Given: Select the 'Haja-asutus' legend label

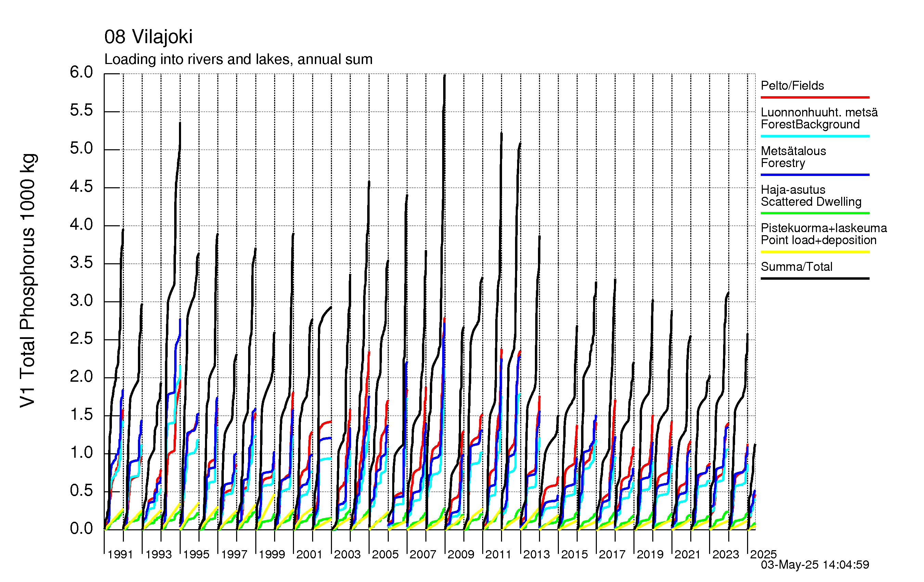Looking at the screenshot, I should coord(793,190).
